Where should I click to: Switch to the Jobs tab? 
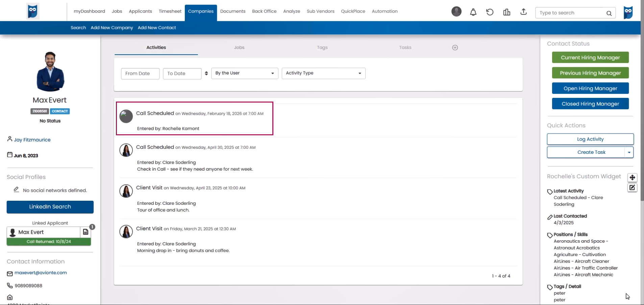[x=239, y=48]
